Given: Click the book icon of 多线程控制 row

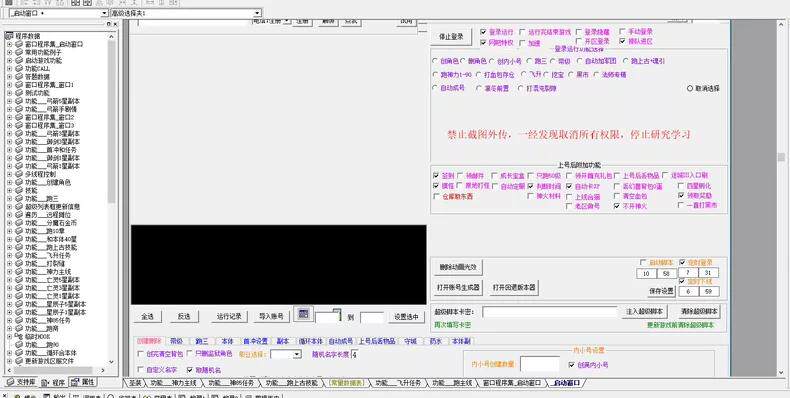Looking at the screenshot, I should pos(19,174).
